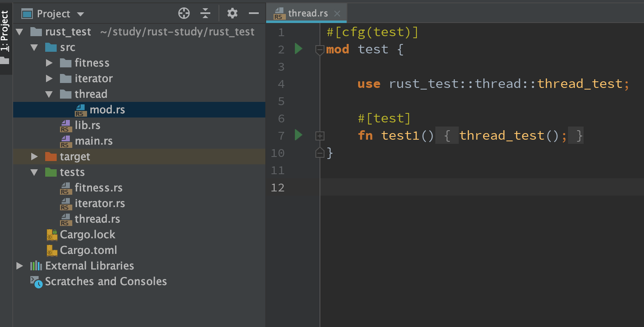Click the Scratches and Consoles clock icon
Image resolution: width=644 pixels, height=327 pixels.
click(x=36, y=282)
